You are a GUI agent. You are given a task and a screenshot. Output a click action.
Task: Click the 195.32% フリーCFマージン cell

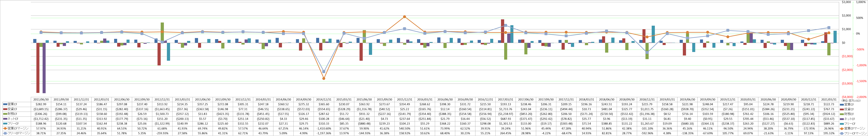tap(829, 133)
